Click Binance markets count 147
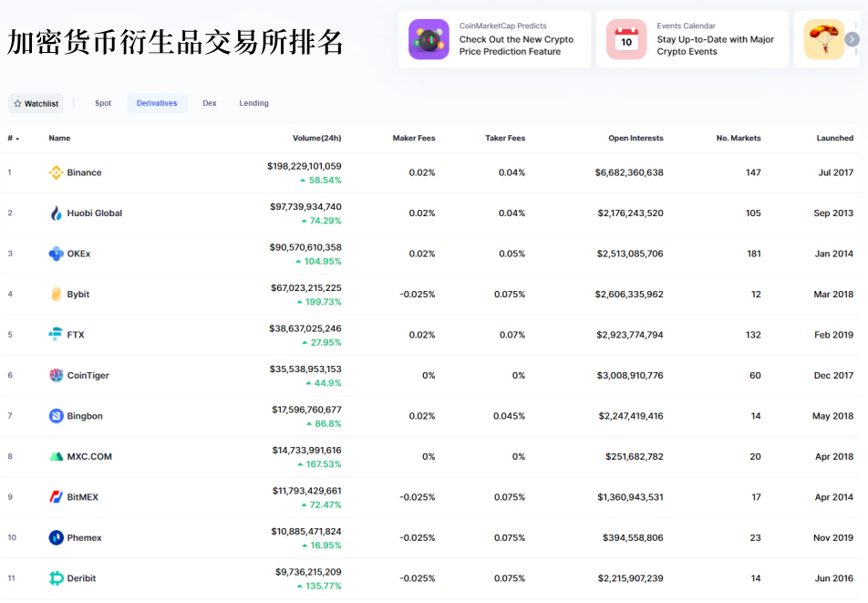Image resolution: width=868 pixels, height=603 pixels. [753, 172]
